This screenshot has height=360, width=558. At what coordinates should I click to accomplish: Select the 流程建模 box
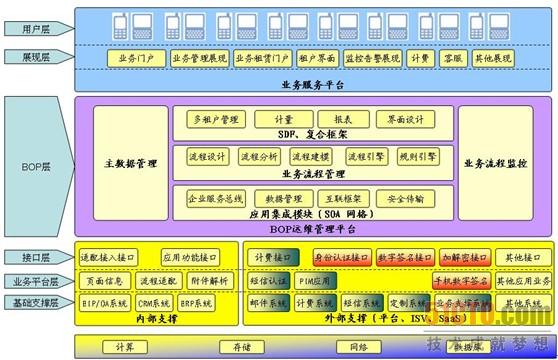pyautogui.click(x=311, y=157)
